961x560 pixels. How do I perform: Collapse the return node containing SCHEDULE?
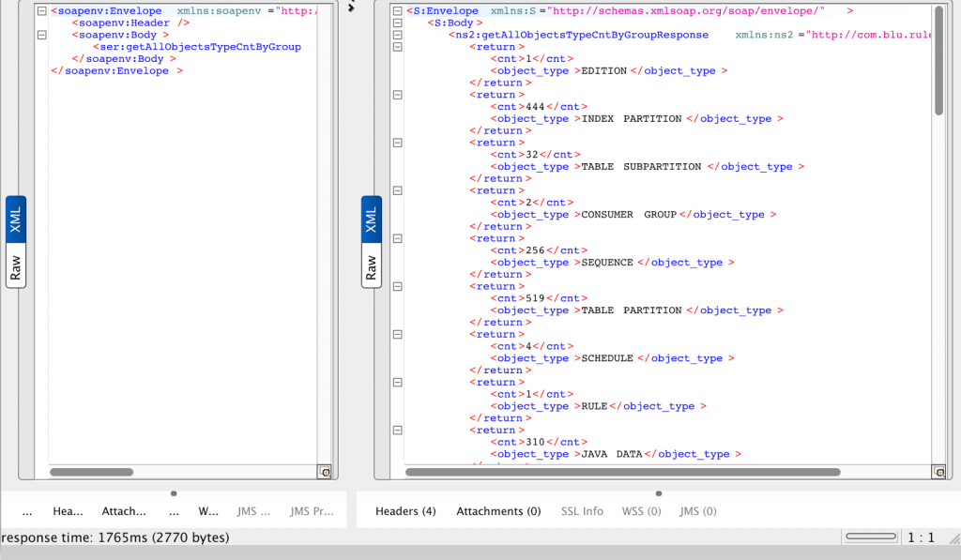397,335
